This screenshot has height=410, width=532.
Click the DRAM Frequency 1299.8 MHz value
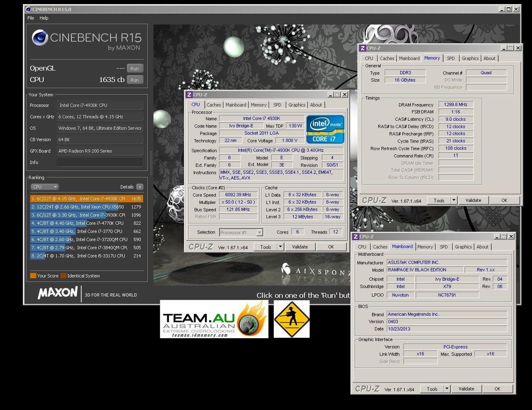click(456, 104)
